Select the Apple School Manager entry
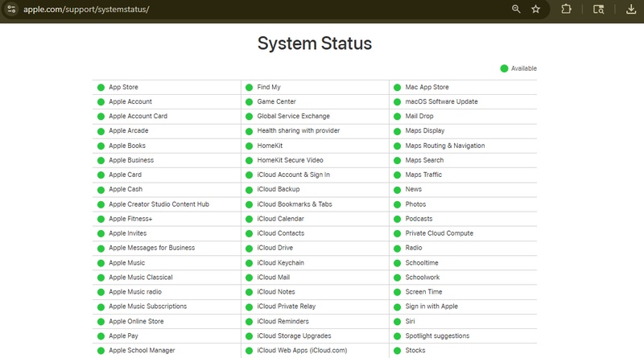644x358 pixels. pos(142,350)
